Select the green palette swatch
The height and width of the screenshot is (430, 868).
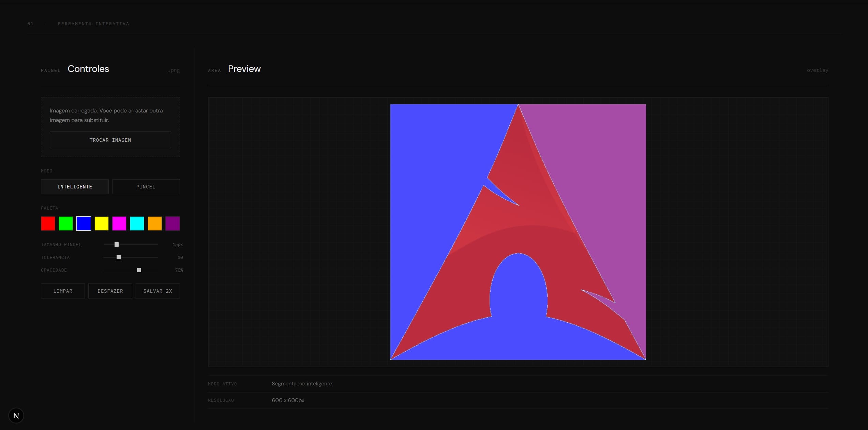[x=66, y=224]
